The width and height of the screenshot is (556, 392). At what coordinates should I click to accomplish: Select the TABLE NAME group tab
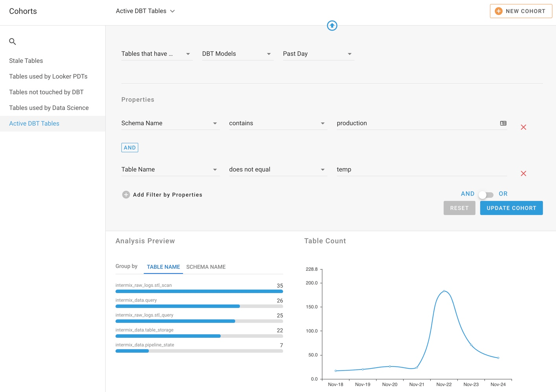(x=163, y=267)
